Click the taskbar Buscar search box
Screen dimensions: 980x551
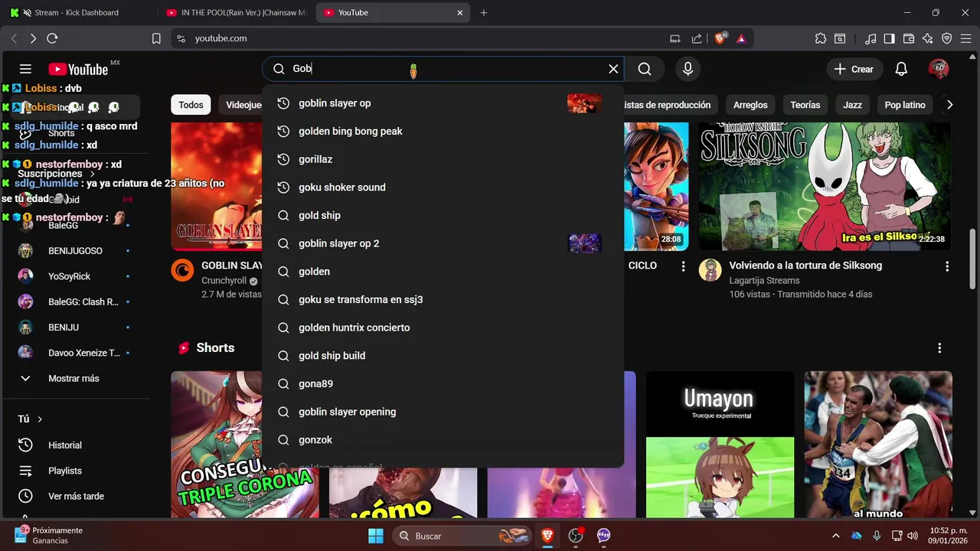tap(463, 536)
